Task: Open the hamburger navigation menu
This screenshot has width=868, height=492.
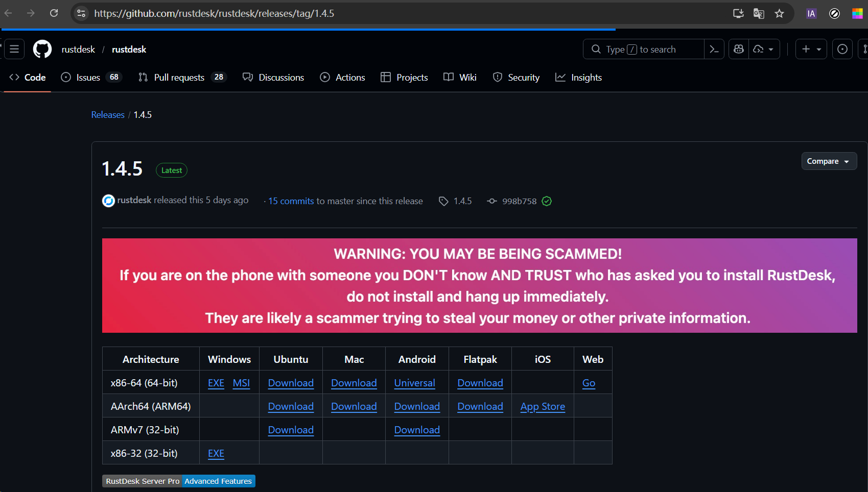Action: coord(14,49)
